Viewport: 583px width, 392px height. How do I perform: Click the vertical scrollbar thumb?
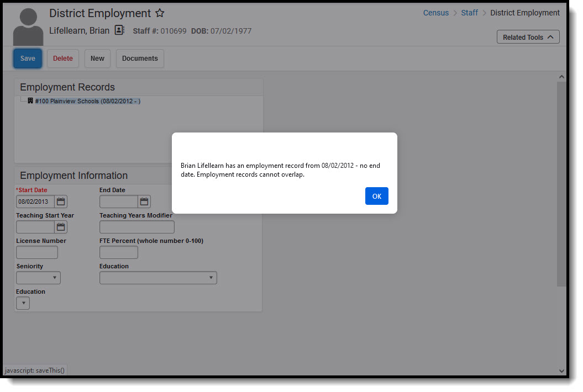[561, 184]
